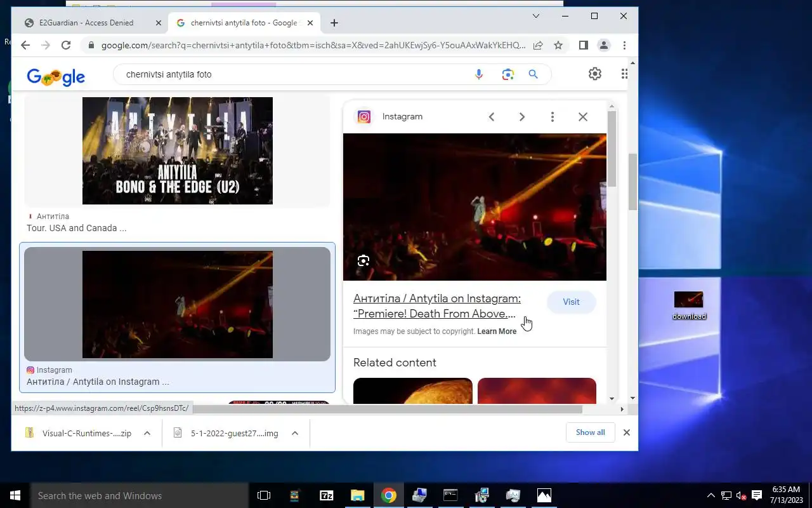Image resolution: width=812 pixels, height=508 pixels.
Task: Open the Antytila Bono & The Edge thumbnail
Action: [178, 151]
